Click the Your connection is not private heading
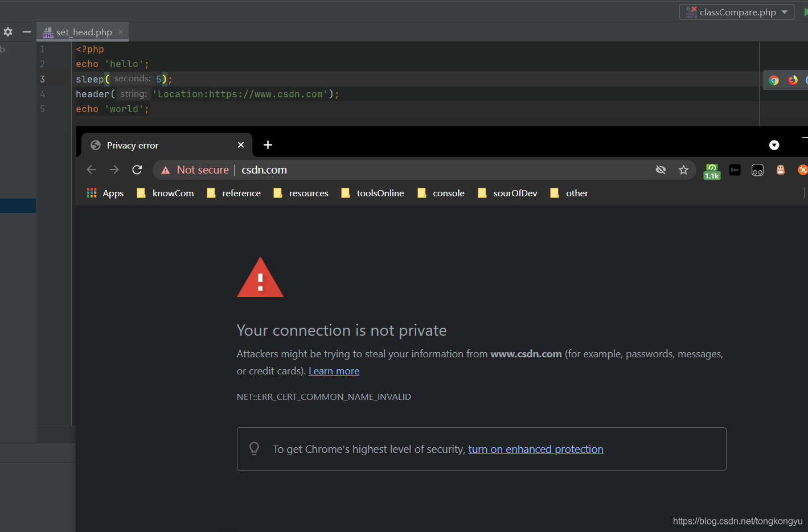Viewport: 808px width, 532px height. [x=342, y=331]
